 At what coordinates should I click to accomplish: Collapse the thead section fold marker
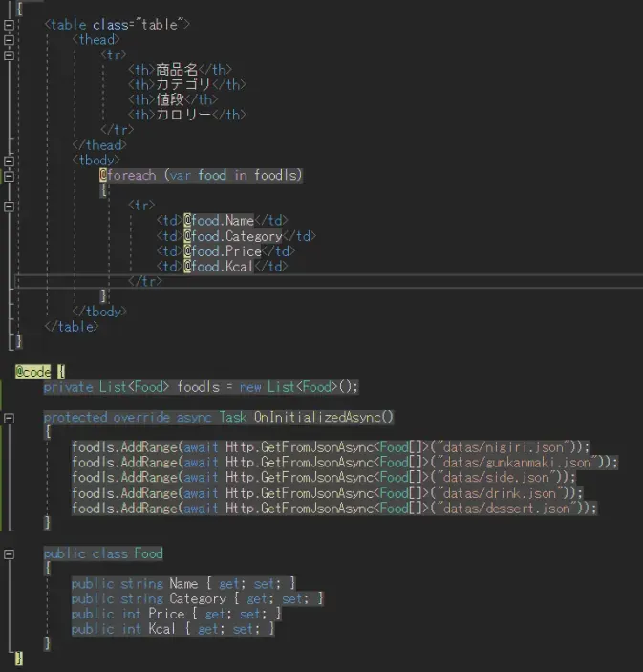[10, 40]
